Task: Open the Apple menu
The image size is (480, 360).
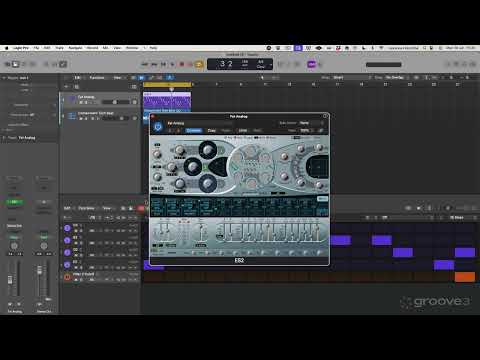Action: 6,48
